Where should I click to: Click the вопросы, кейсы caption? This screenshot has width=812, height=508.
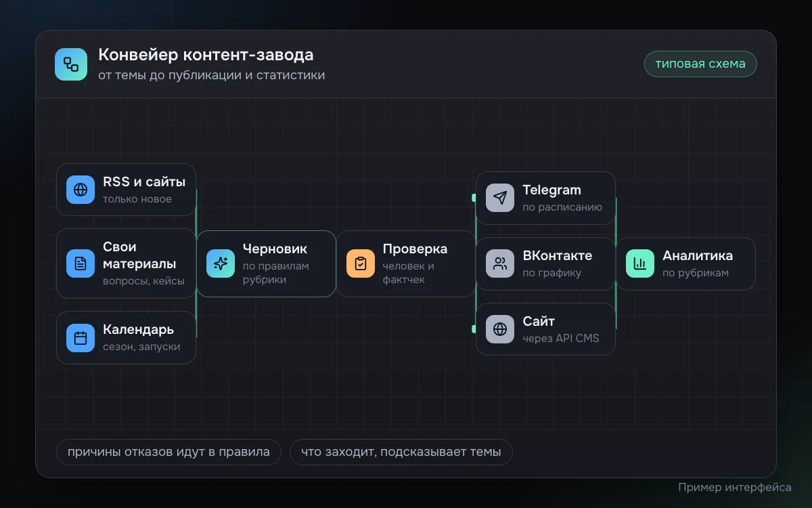click(144, 281)
